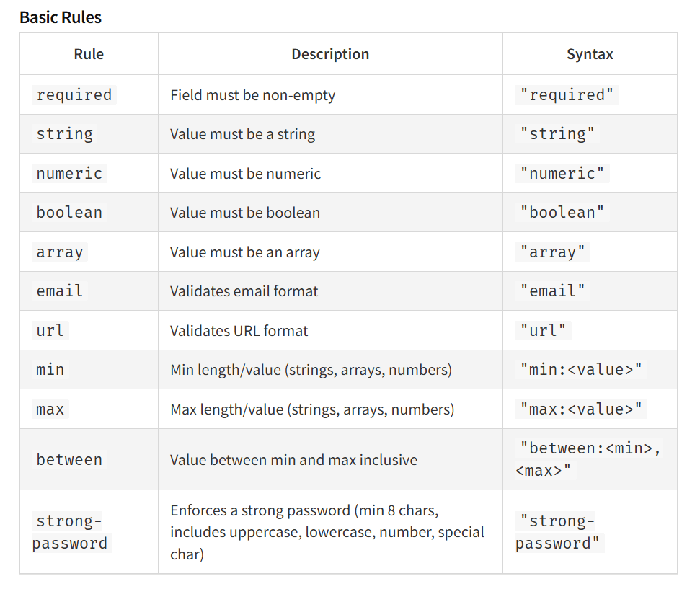
Task: Click the Basic Rules heading
Action: 61,17
